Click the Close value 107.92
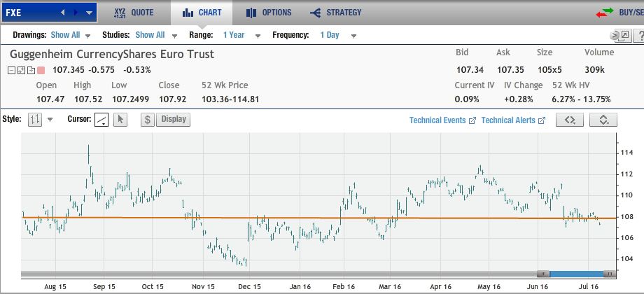 pos(172,99)
